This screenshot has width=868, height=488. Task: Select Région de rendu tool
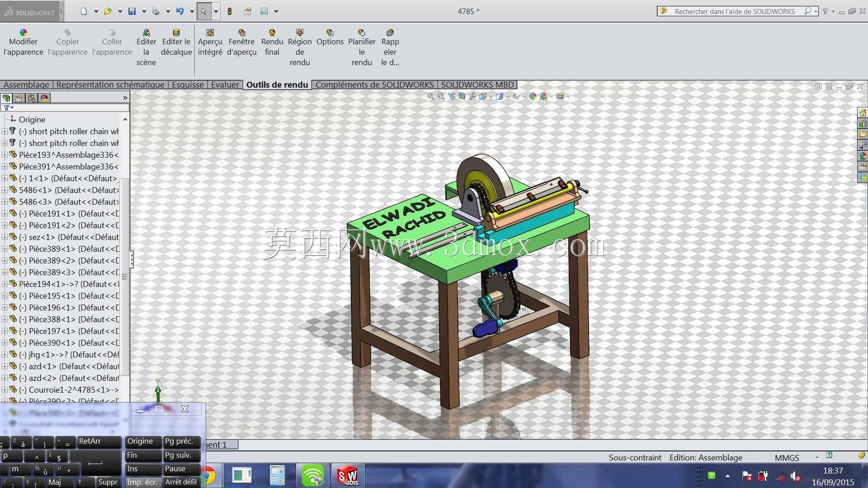300,47
